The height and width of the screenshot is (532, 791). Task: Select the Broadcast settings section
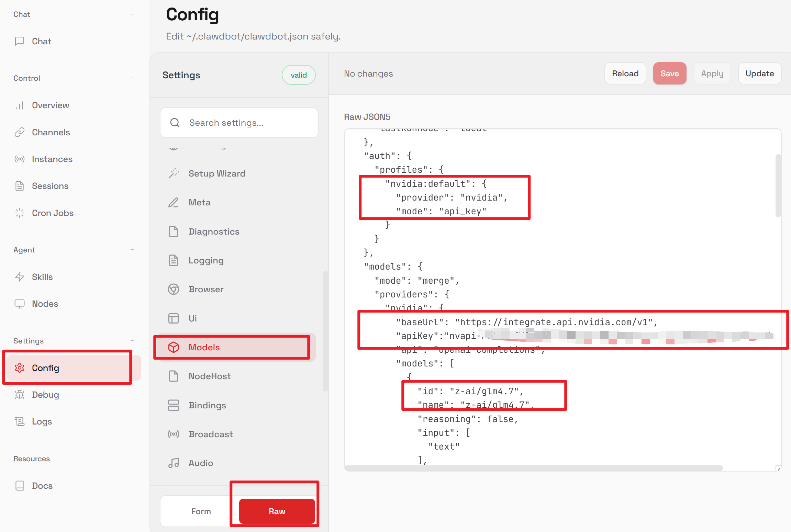(x=235, y=434)
